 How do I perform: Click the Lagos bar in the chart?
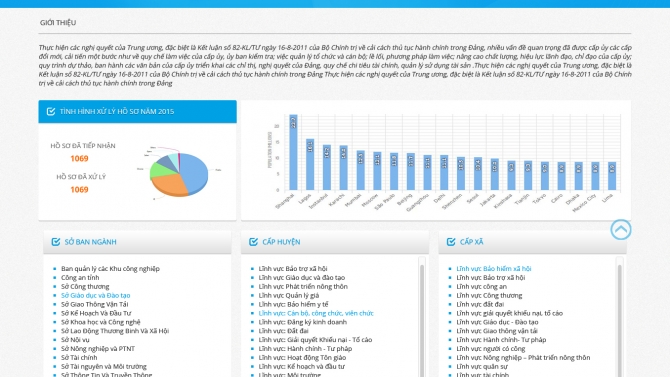(310, 165)
